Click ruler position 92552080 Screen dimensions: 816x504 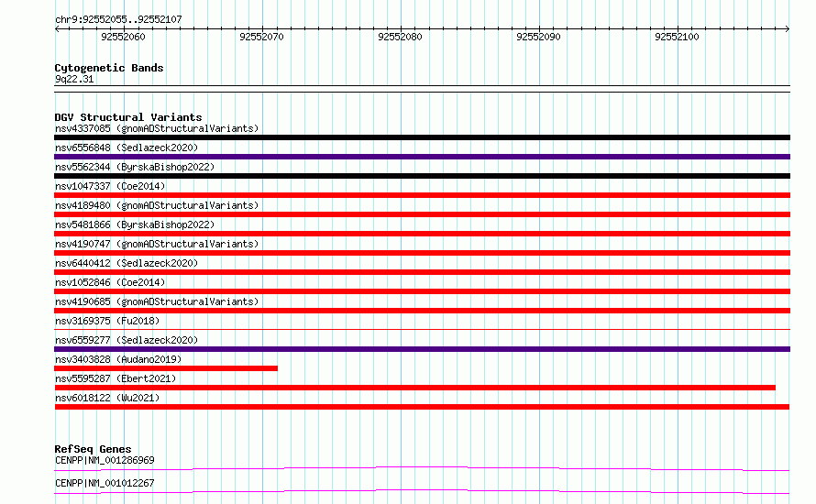400,37
